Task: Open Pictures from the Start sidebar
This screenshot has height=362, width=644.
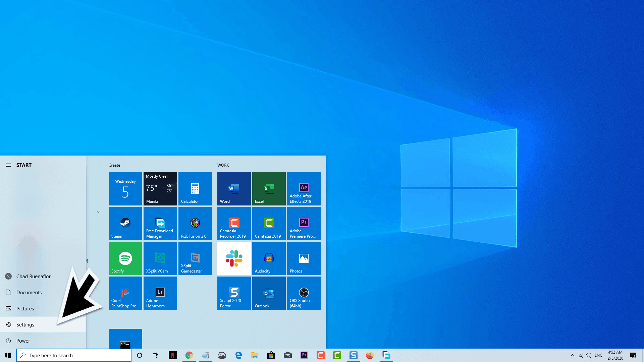Action: click(x=43, y=309)
